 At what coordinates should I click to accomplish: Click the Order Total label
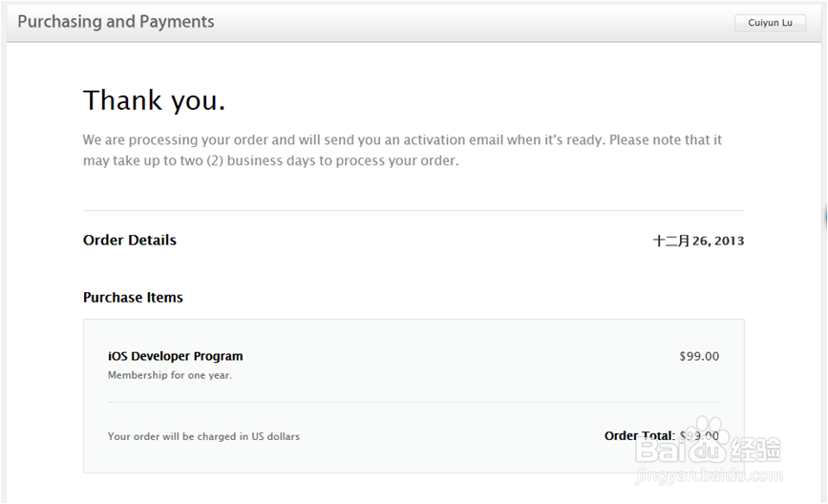(639, 436)
